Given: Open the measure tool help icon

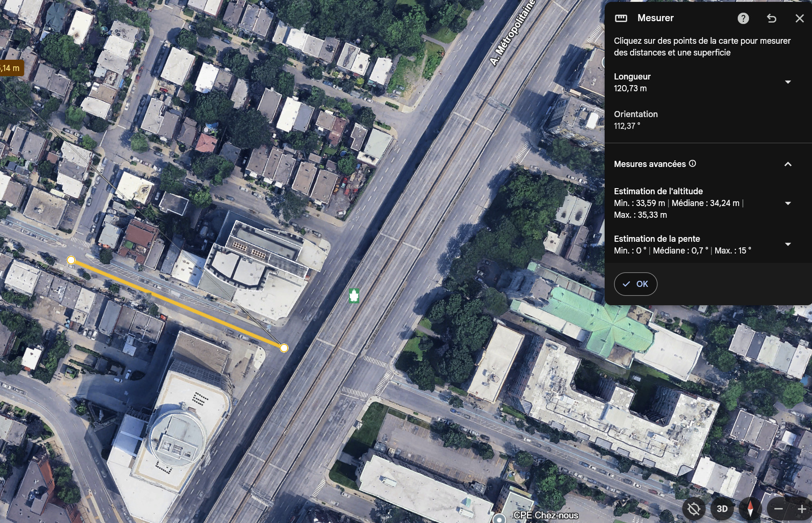Looking at the screenshot, I should pos(743,18).
